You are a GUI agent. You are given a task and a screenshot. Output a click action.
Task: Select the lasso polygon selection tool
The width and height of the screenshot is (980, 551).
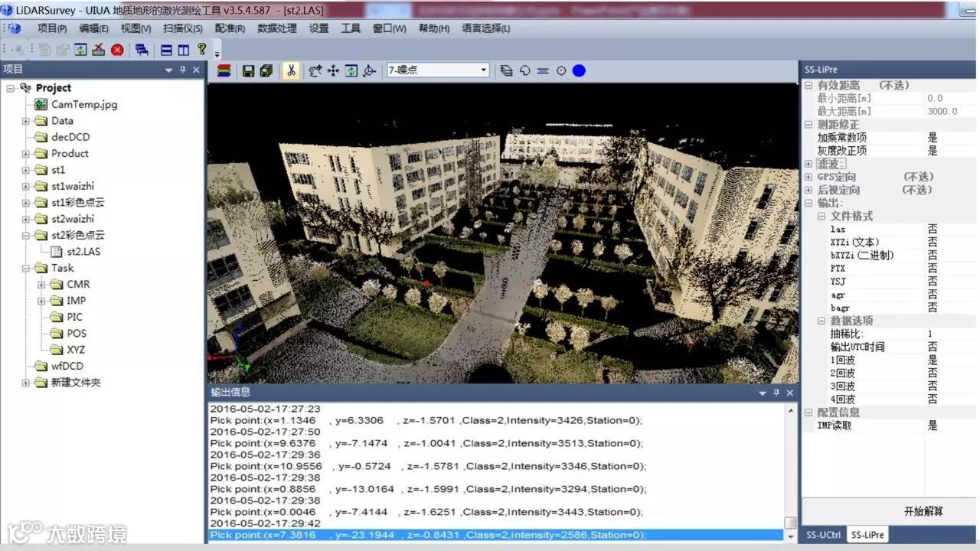[525, 70]
